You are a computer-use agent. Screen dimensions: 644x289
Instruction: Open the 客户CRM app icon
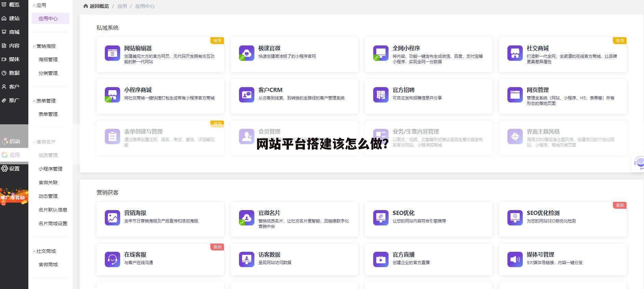point(247,95)
